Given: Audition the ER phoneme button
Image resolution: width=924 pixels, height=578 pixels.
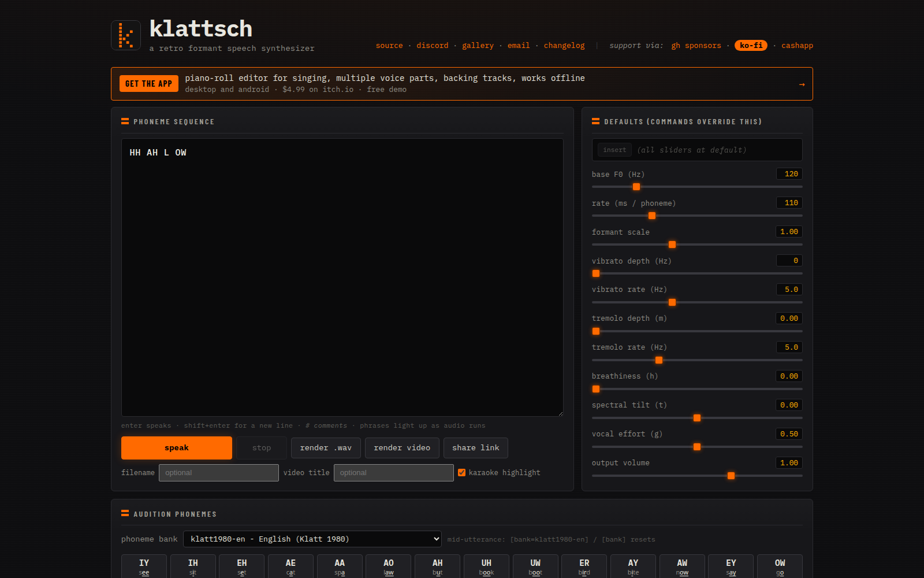Looking at the screenshot, I should coord(584,566).
